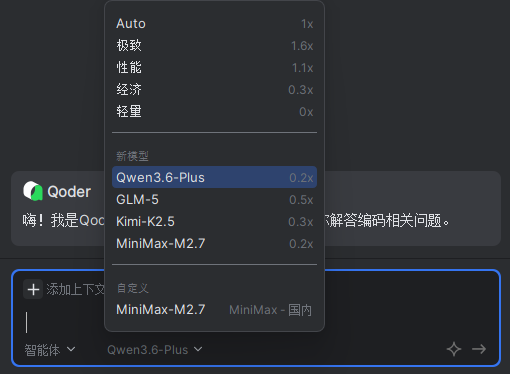Select MiniMax-M2.7 with 0.2x rate
510x374 pixels.
click(214, 243)
